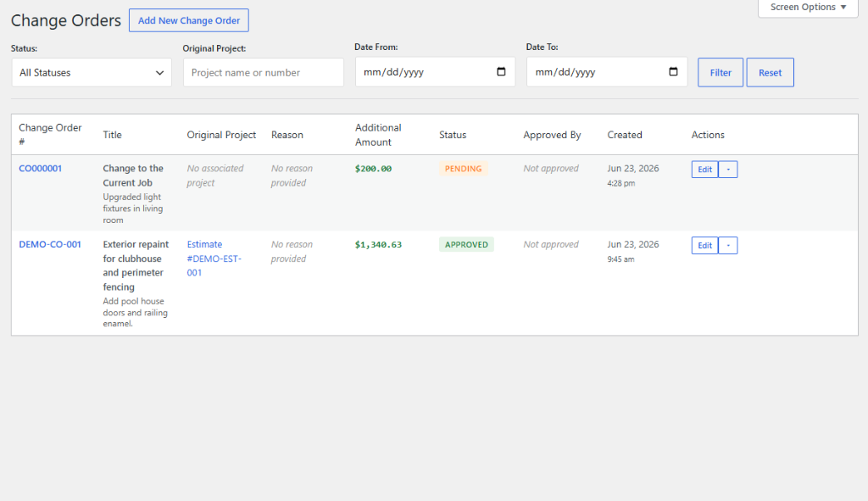Click the 'Additional Amount' column header

[378, 135]
